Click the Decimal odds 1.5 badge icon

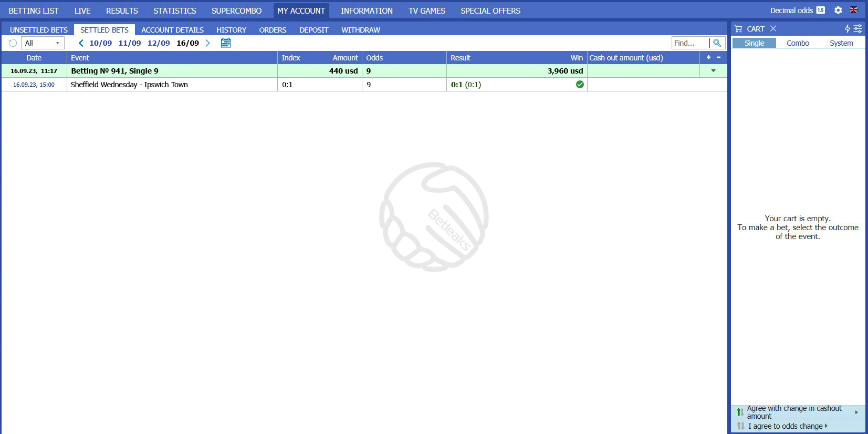coord(821,11)
